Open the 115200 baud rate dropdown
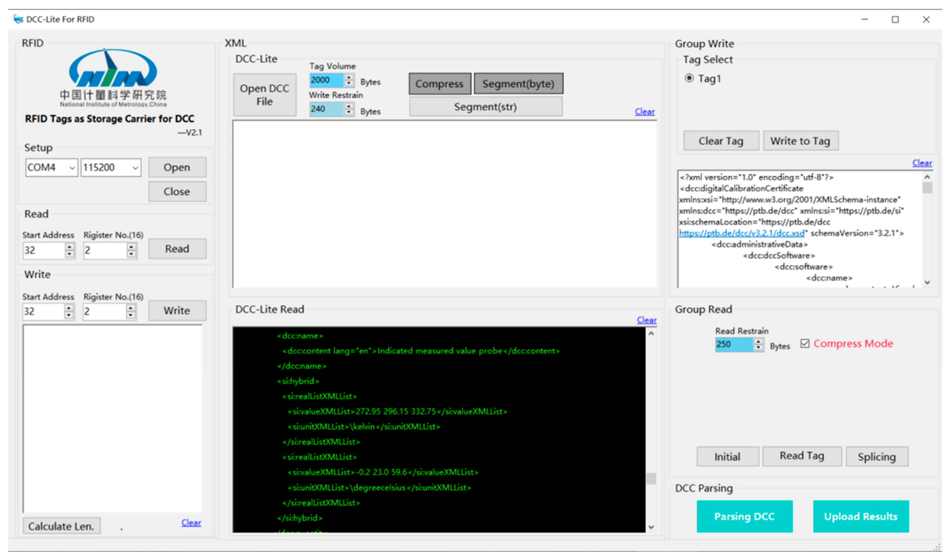Screen dimensions: 951x560 (x=135, y=168)
